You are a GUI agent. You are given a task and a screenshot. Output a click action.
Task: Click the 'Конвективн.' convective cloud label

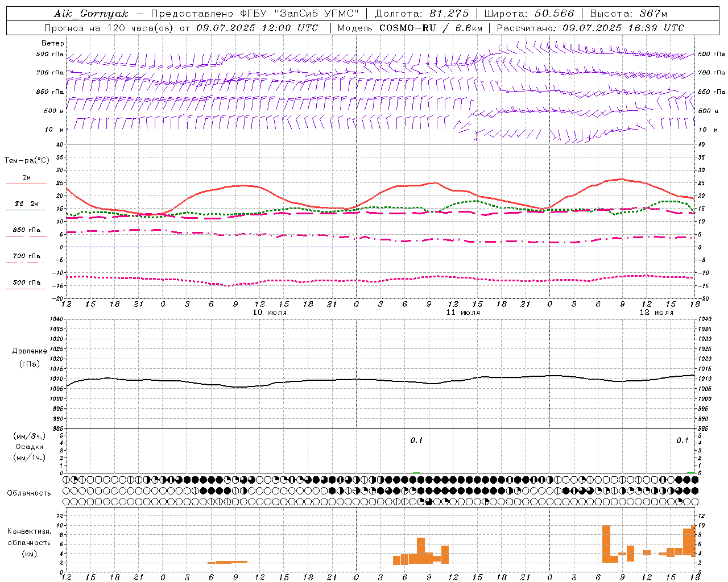[x=30, y=531]
